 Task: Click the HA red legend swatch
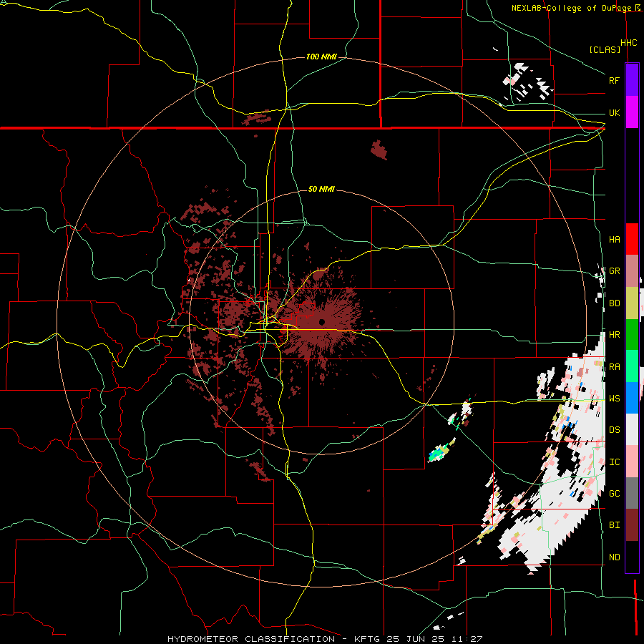coord(632,239)
